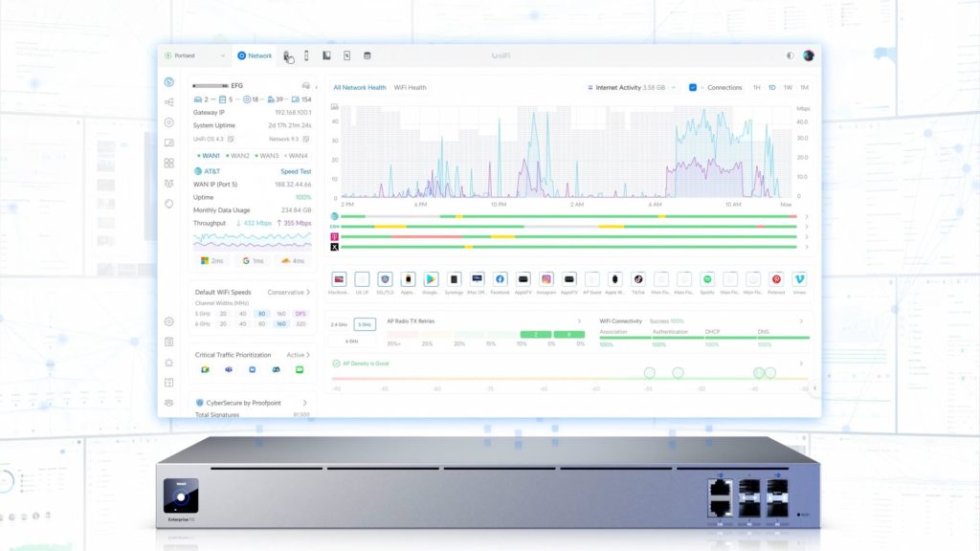Click the Vimeo client icon
The image size is (980, 551).
tap(799, 278)
